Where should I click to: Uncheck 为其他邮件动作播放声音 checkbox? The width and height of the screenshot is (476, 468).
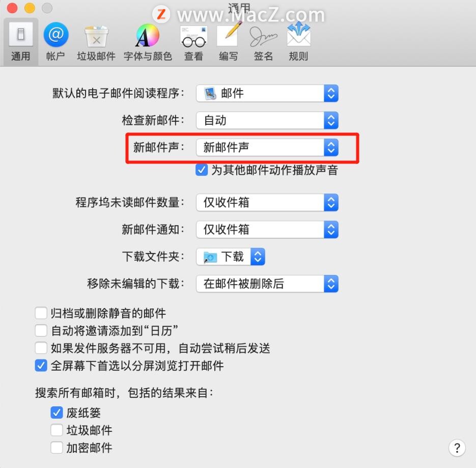pyautogui.click(x=202, y=170)
